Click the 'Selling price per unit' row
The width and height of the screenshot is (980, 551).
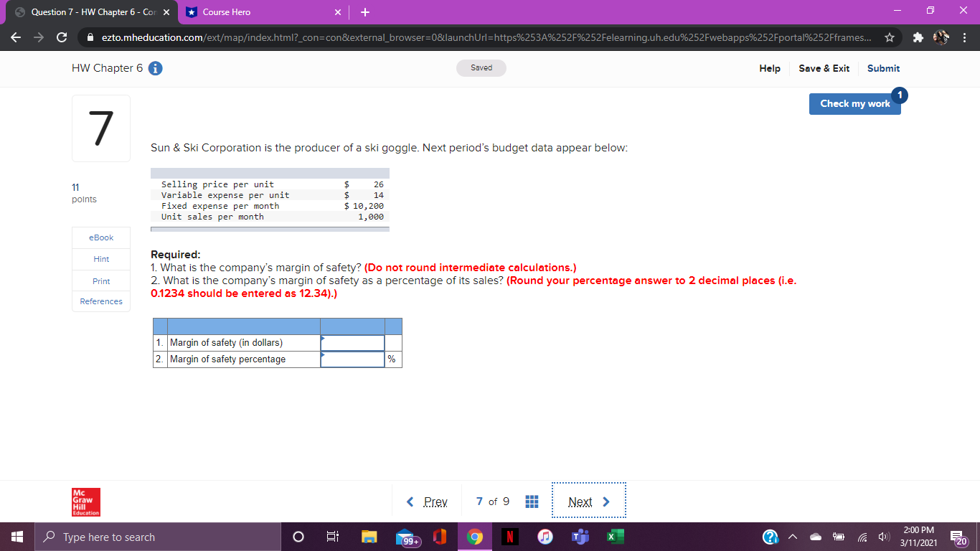(x=270, y=184)
